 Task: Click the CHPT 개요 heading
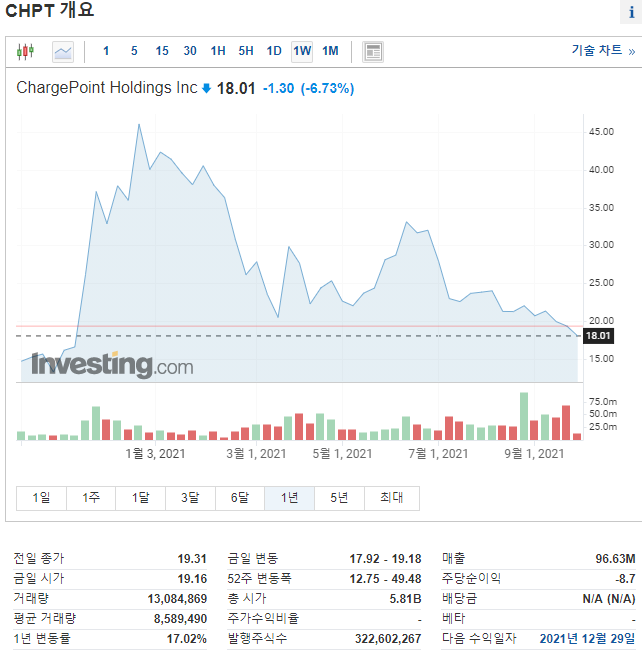[49, 10]
